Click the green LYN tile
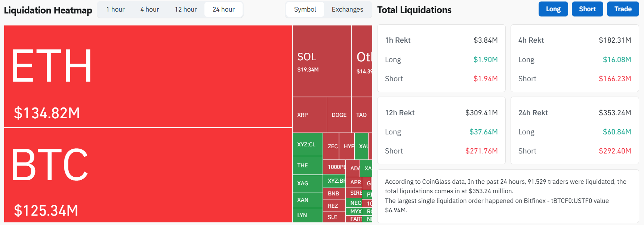Image resolution: width=644 pixels, height=225 pixels. (x=307, y=215)
